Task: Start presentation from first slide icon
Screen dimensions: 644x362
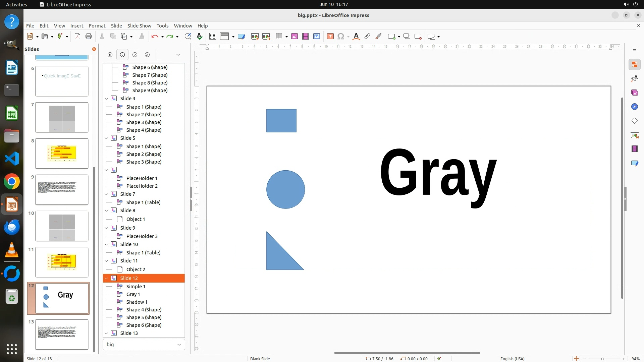Action: [x=255, y=37]
